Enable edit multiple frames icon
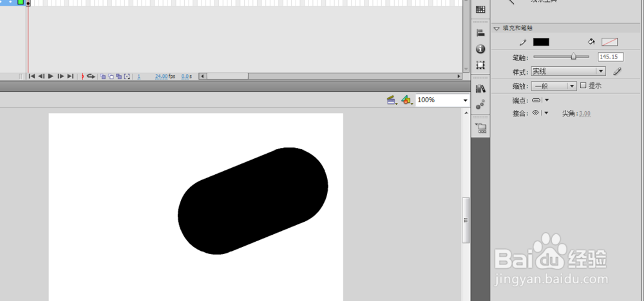644x301 pixels. click(x=118, y=77)
